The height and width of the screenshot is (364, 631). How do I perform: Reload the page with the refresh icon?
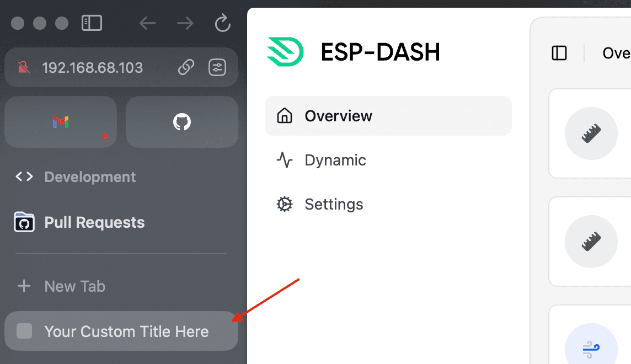tap(222, 23)
